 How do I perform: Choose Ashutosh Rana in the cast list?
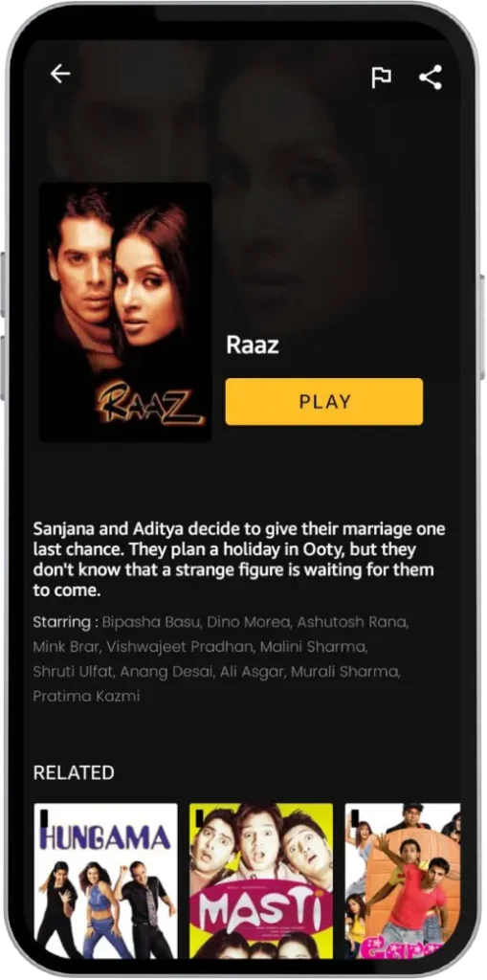point(352,622)
